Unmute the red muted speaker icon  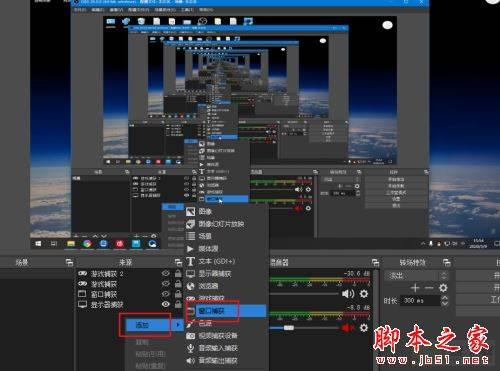point(348,328)
